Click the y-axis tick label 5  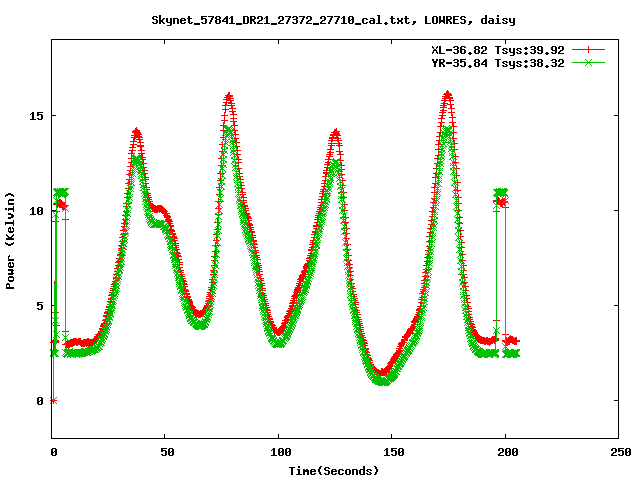coord(40,306)
